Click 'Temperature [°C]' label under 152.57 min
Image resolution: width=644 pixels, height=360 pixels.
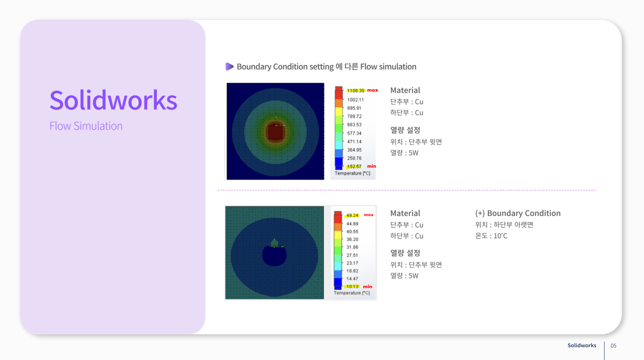pyautogui.click(x=352, y=174)
